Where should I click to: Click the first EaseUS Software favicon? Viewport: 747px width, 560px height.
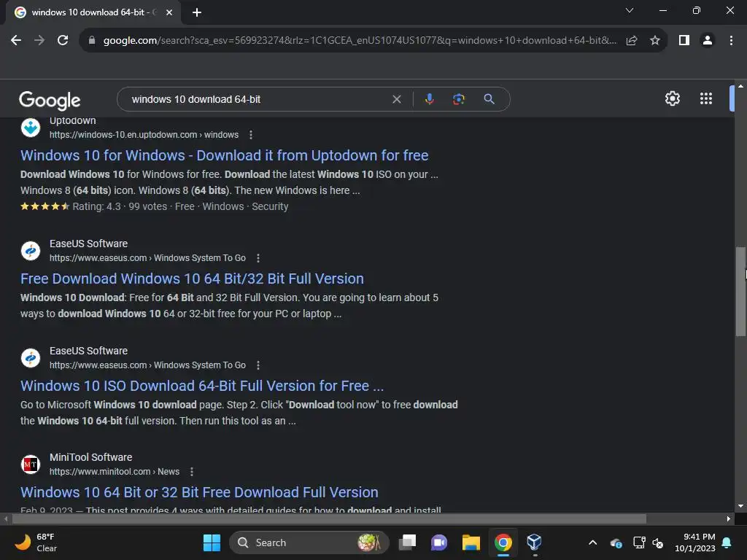(31, 251)
